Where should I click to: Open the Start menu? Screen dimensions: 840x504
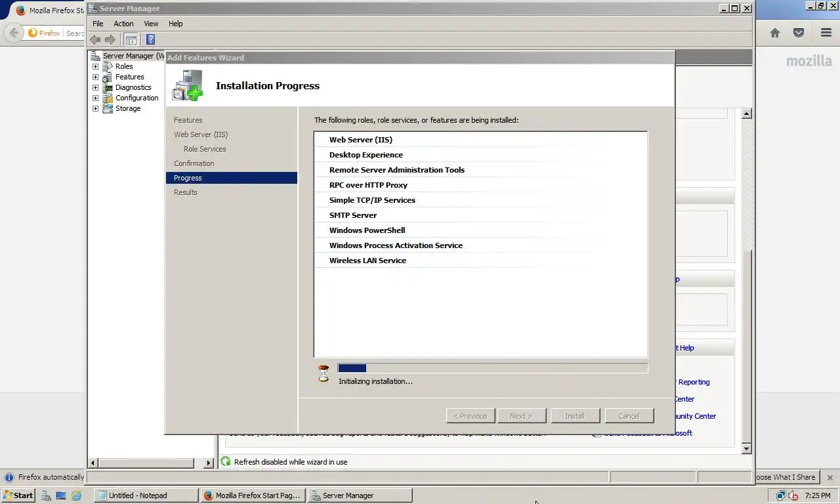[18, 495]
